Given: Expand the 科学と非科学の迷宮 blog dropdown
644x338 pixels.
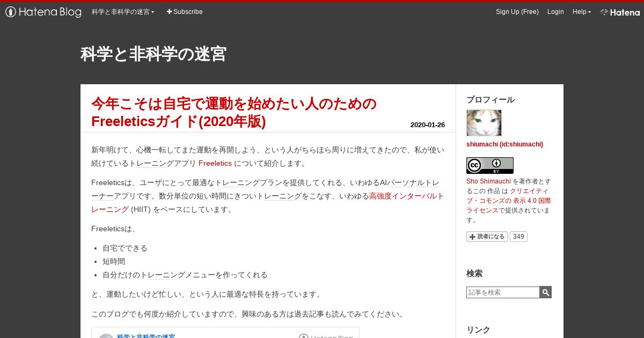Looking at the screenshot, I should click(123, 12).
